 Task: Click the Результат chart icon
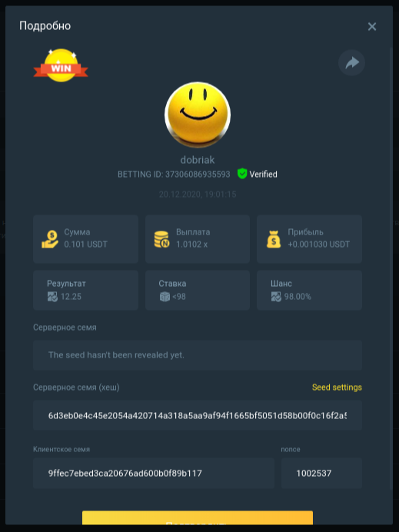click(52, 297)
